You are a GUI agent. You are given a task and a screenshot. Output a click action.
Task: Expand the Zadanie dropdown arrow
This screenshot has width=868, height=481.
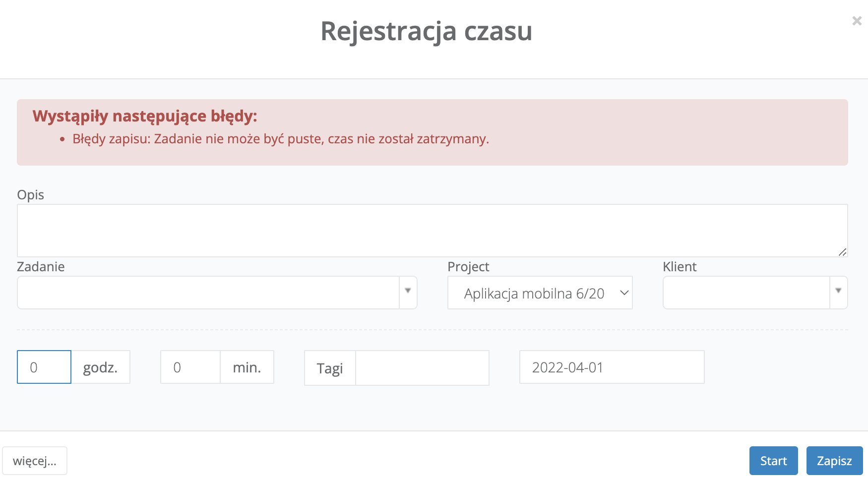pyautogui.click(x=408, y=293)
